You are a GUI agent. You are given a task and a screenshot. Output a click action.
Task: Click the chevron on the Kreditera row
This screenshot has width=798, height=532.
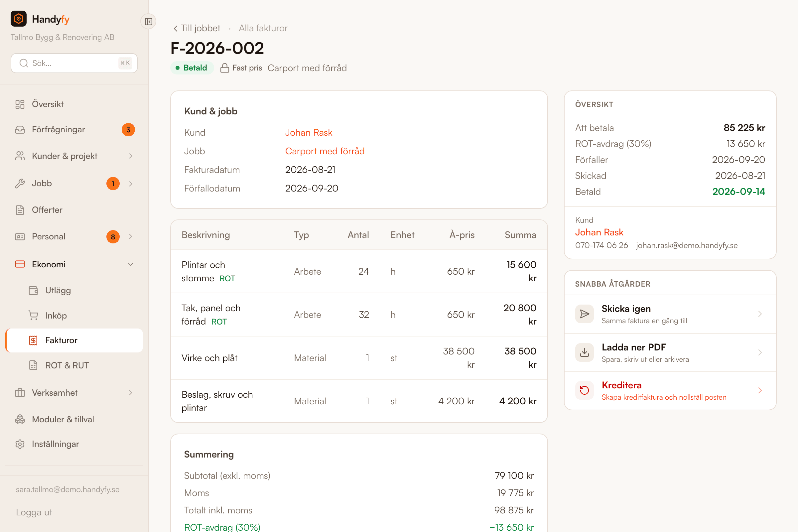(x=760, y=390)
